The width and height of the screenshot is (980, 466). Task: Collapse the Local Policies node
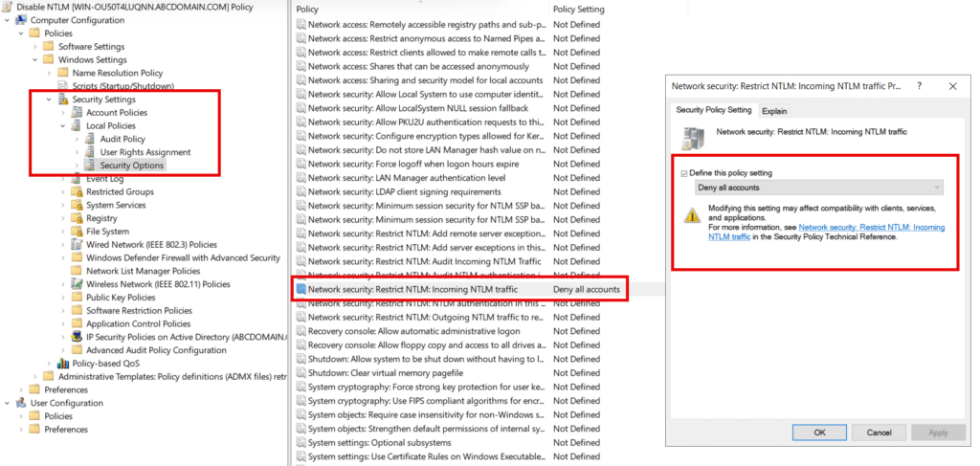click(x=62, y=125)
